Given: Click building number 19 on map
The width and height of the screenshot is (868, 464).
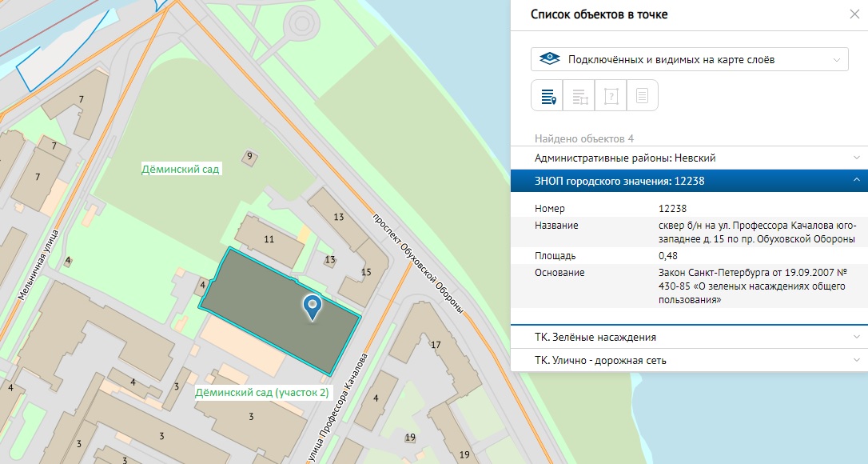Looking at the screenshot, I should tap(410, 437).
